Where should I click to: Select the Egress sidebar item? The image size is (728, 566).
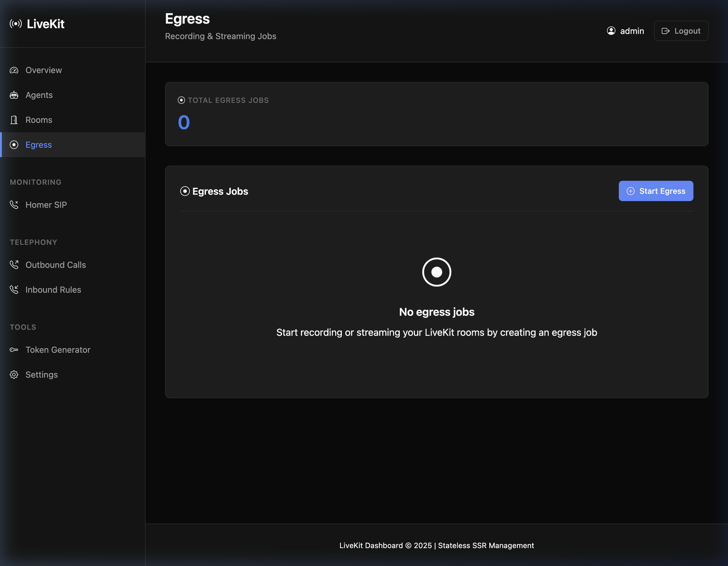[x=73, y=145]
